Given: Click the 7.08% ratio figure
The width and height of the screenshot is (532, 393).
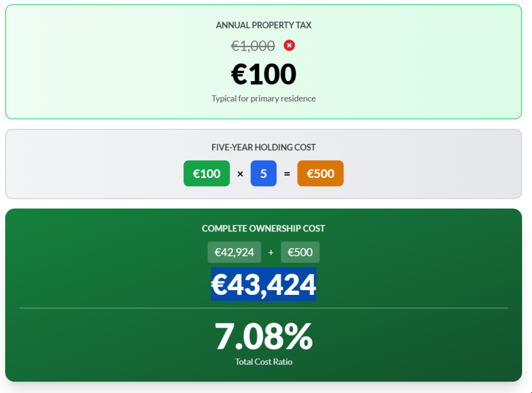Looking at the screenshot, I should [x=263, y=336].
